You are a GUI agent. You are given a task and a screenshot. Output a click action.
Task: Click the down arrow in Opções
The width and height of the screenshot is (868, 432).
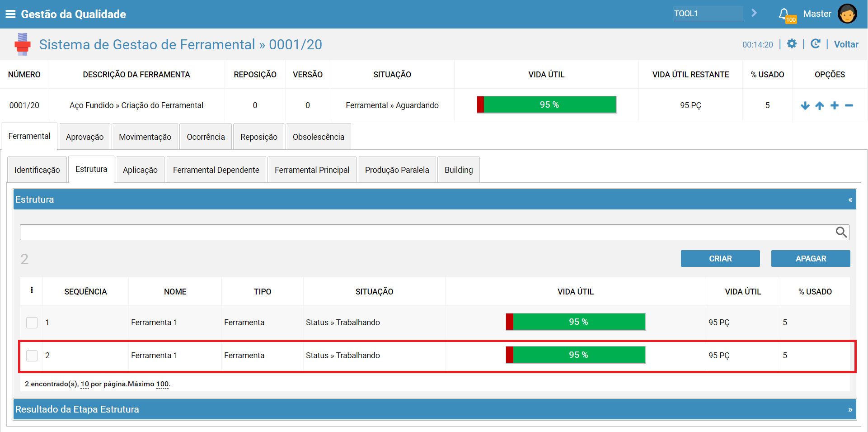tap(805, 105)
